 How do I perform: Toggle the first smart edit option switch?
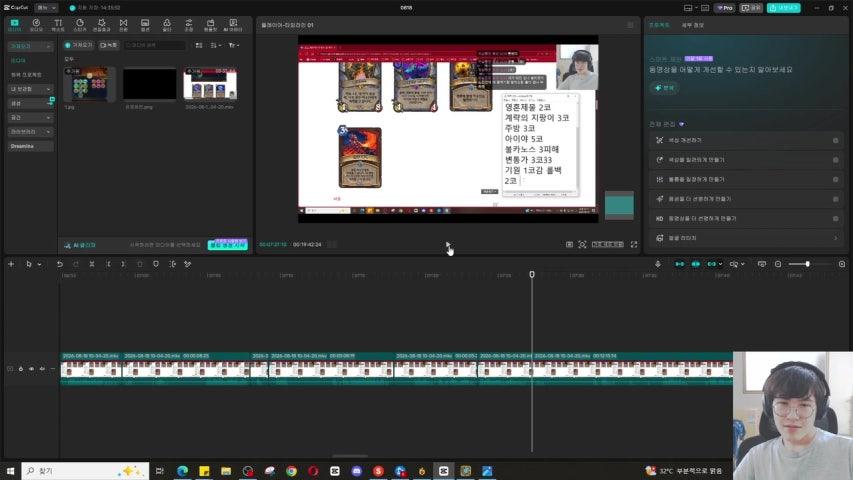(836, 140)
